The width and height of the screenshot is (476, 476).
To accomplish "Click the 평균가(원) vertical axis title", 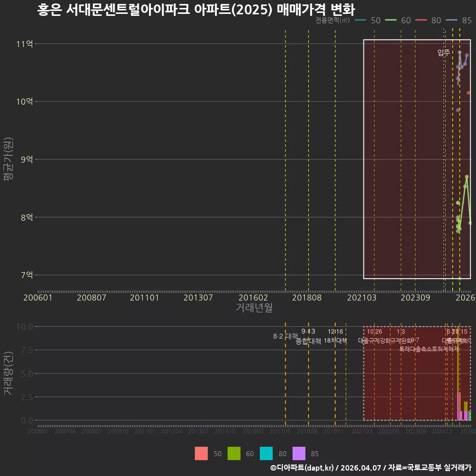I will pos(8,159).
